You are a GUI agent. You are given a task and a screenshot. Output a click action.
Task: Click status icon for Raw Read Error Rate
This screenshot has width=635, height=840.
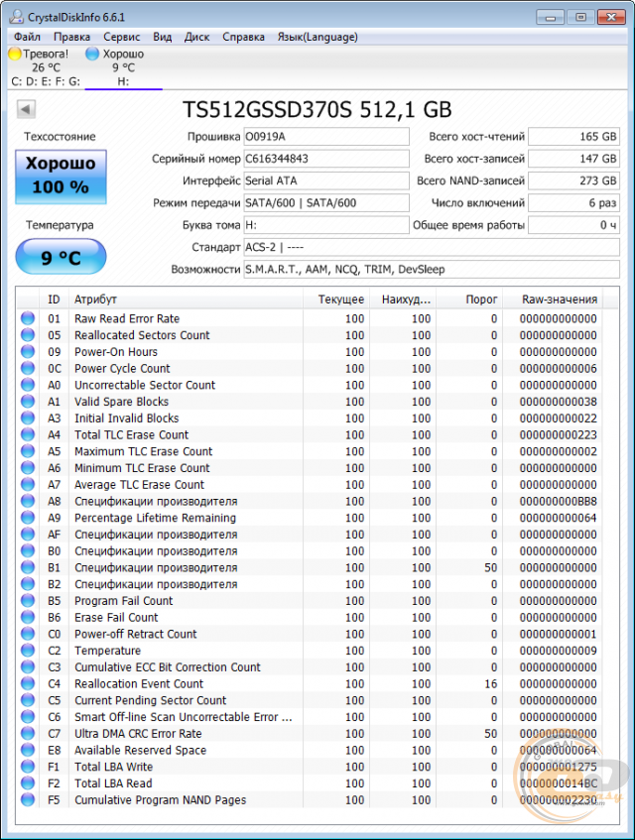point(28,318)
